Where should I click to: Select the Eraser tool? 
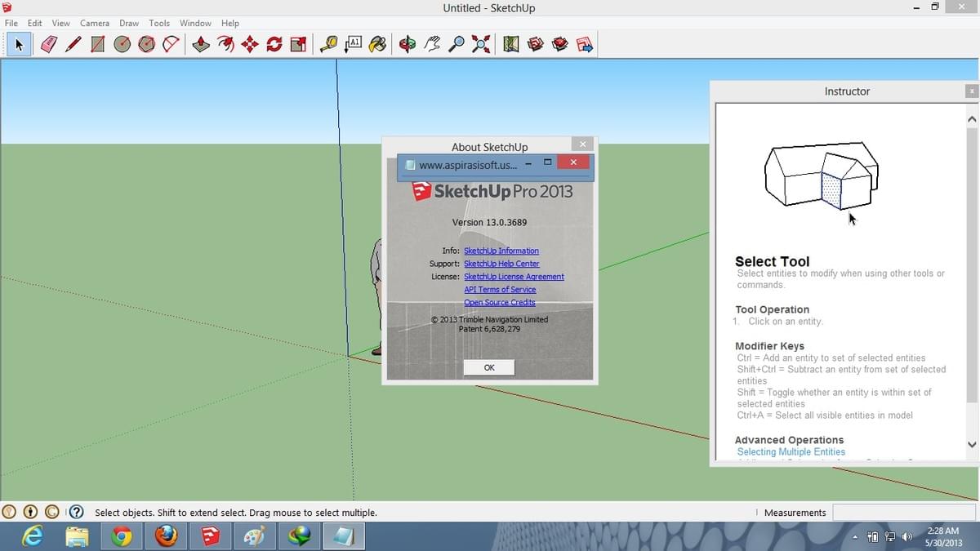point(48,44)
